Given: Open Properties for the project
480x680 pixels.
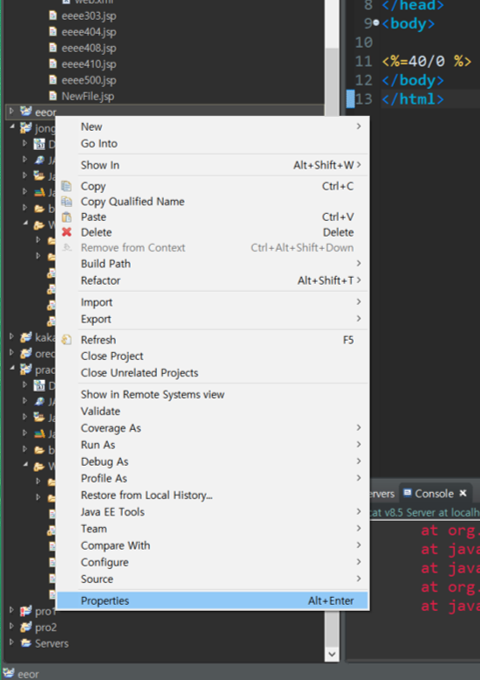Looking at the screenshot, I should [212, 601].
